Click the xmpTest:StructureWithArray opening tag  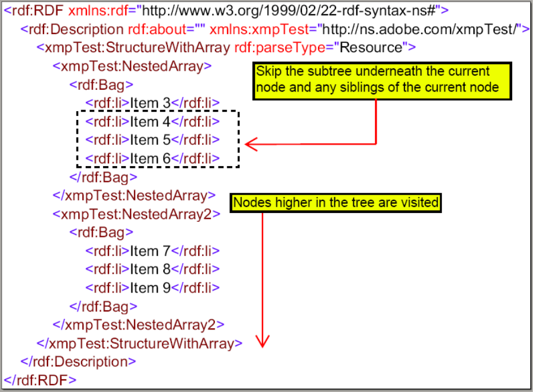226,47
